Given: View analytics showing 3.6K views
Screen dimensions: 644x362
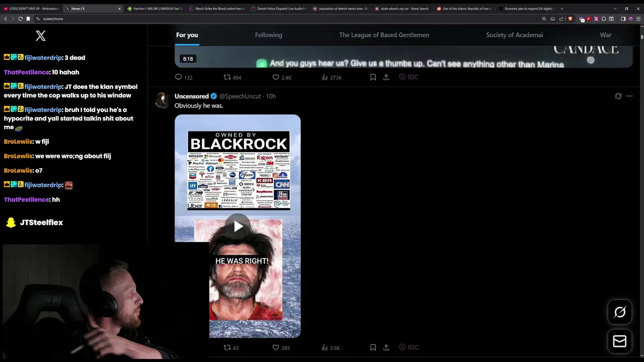Looking at the screenshot, I should point(331,347).
